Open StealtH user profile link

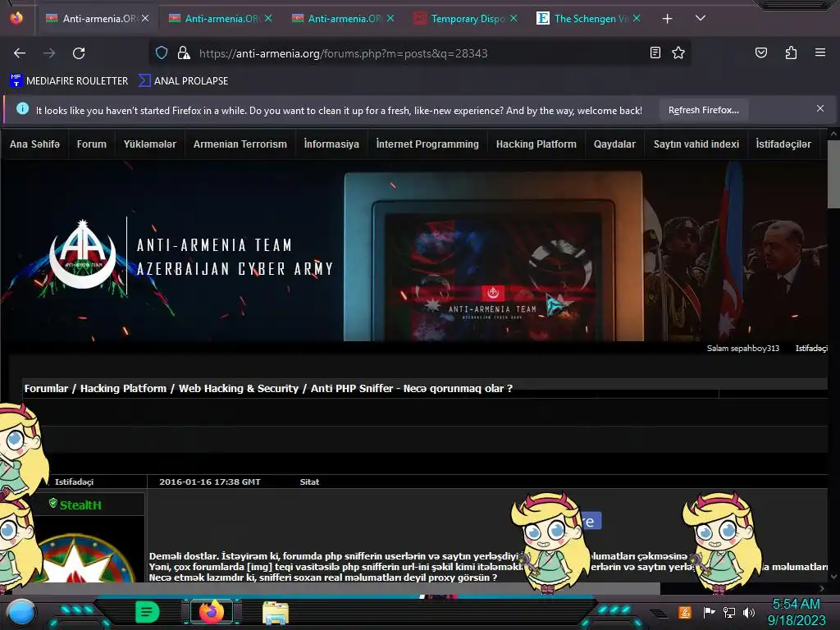(80, 504)
